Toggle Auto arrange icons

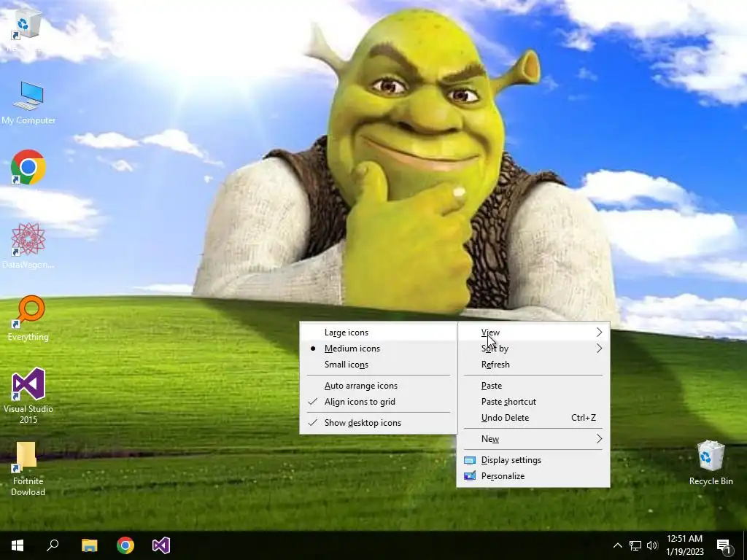click(x=379, y=386)
